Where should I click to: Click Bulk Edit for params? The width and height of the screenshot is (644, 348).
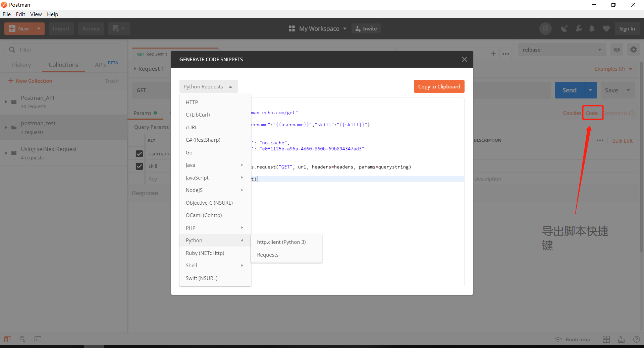click(622, 141)
